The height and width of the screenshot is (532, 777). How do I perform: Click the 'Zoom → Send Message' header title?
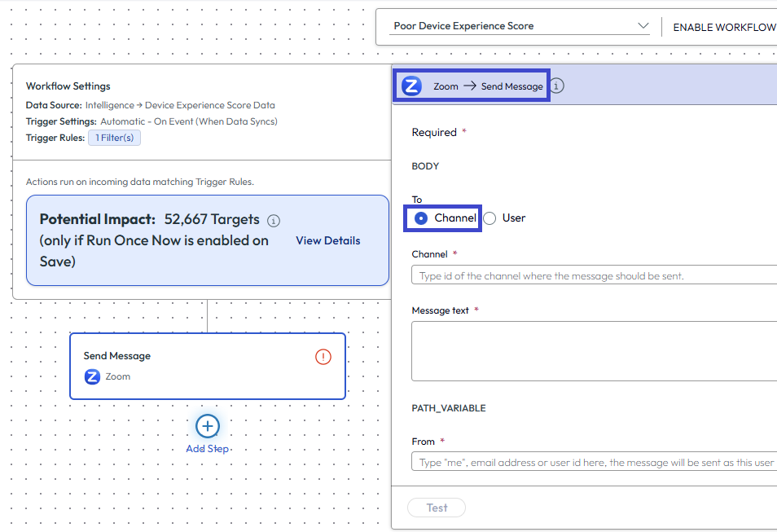coord(488,86)
